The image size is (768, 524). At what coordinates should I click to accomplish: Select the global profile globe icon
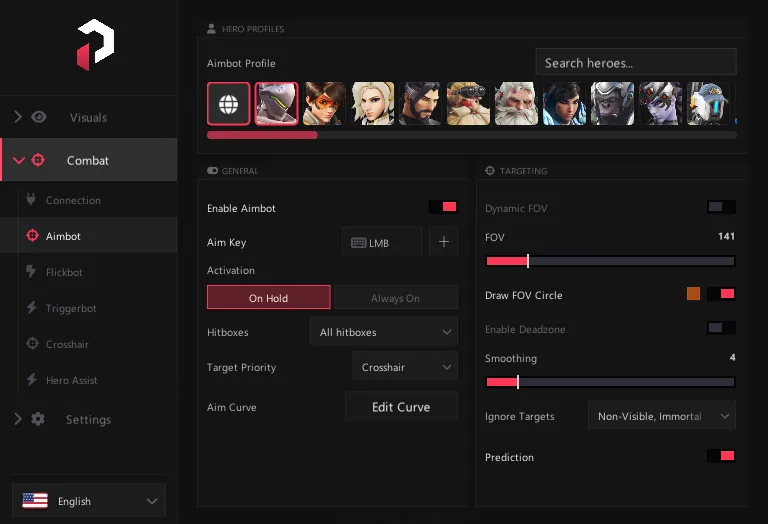coord(228,104)
